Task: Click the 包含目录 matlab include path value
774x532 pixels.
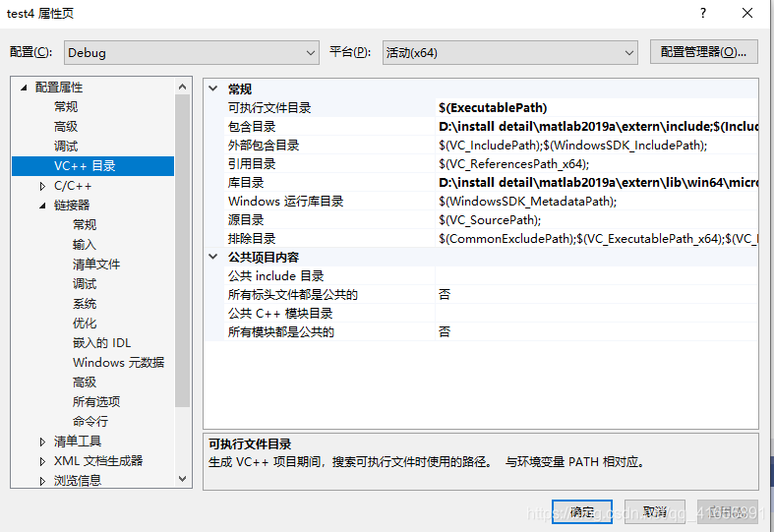Action: pos(598,126)
